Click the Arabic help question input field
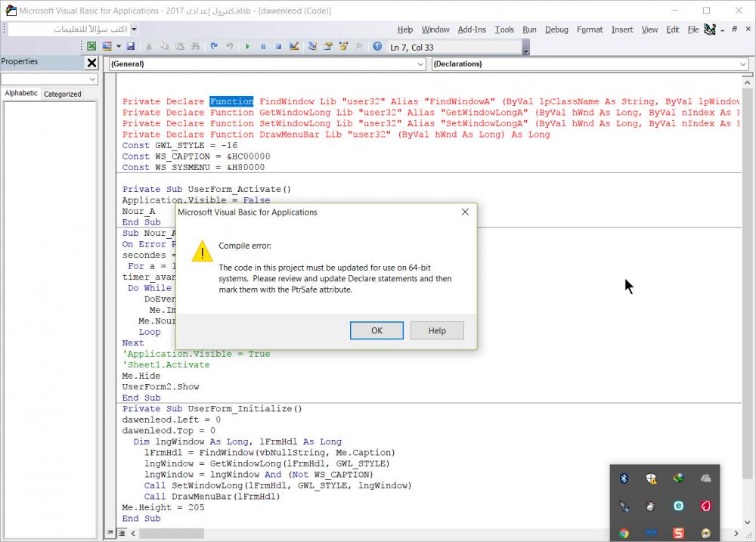The image size is (756, 542). click(70, 29)
